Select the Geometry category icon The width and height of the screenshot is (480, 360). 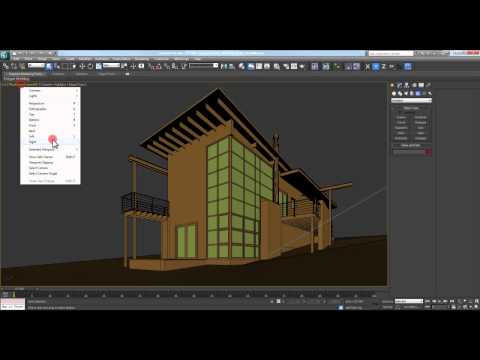point(394,93)
